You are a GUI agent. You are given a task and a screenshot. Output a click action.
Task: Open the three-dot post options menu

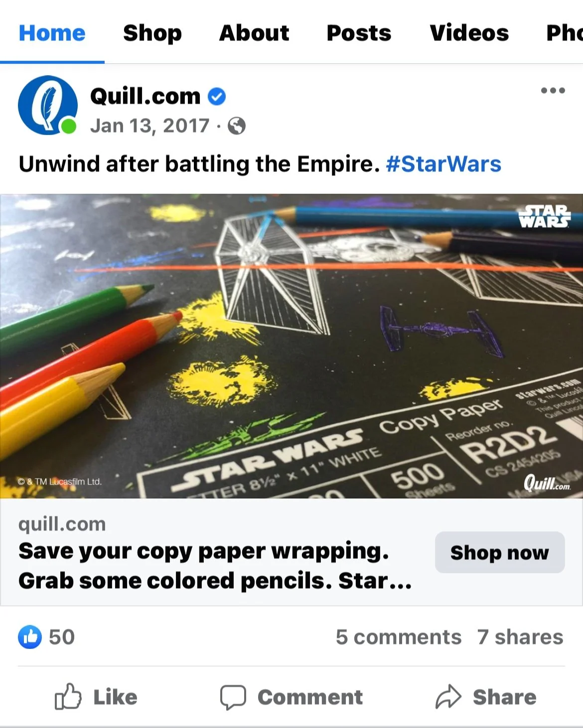553,91
